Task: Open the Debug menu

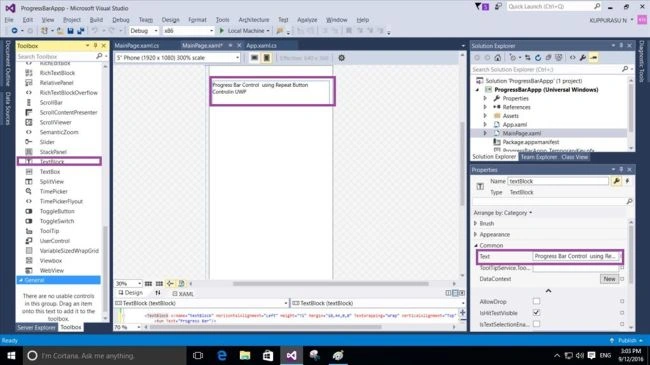Action: [121, 20]
